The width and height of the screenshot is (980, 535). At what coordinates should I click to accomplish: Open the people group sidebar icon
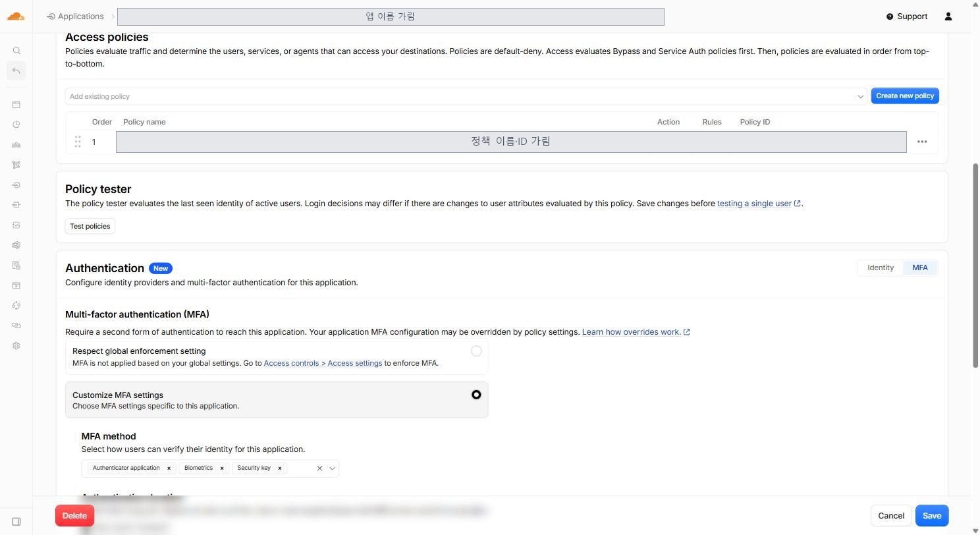tap(16, 145)
